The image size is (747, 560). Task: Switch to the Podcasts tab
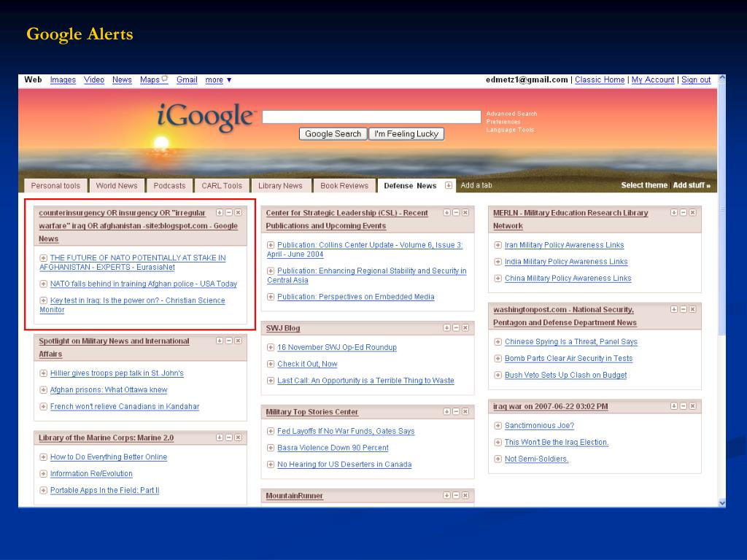(x=169, y=186)
